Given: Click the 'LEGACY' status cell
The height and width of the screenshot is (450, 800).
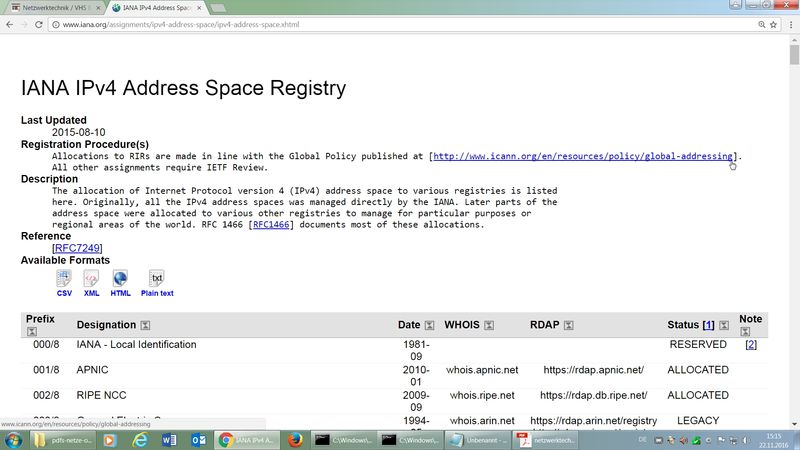Looking at the screenshot, I should (x=698, y=421).
